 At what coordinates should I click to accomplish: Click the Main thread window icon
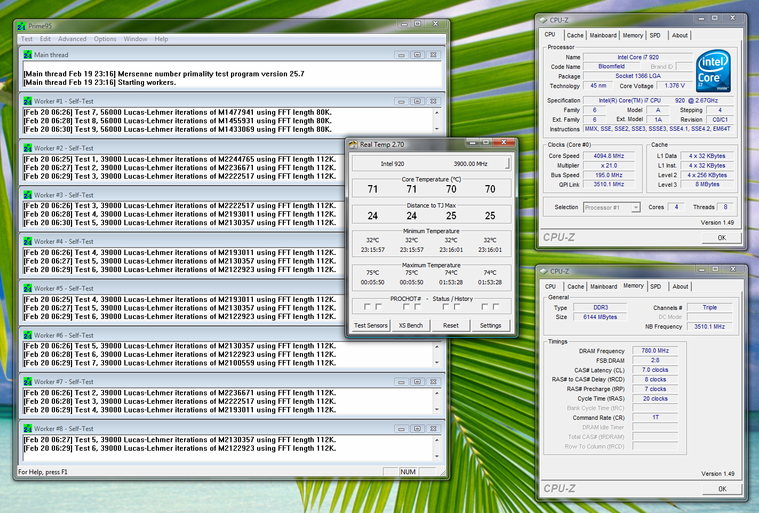click(27, 54)
